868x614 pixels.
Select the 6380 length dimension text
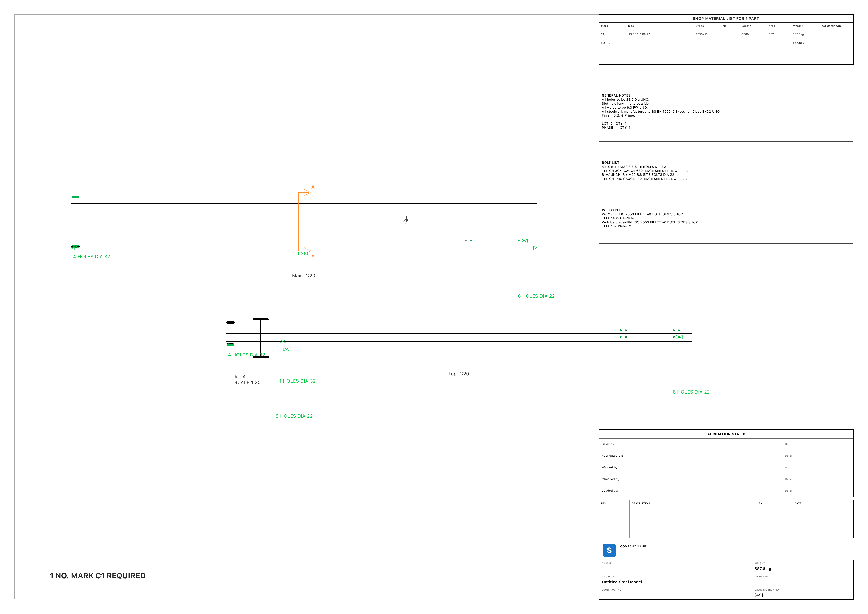[x=303, y=254]
